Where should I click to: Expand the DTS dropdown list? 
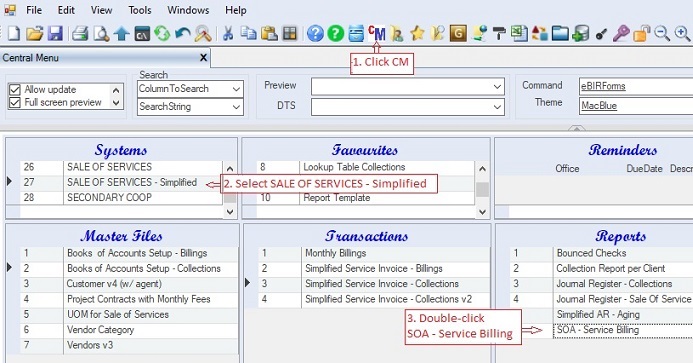407,107
